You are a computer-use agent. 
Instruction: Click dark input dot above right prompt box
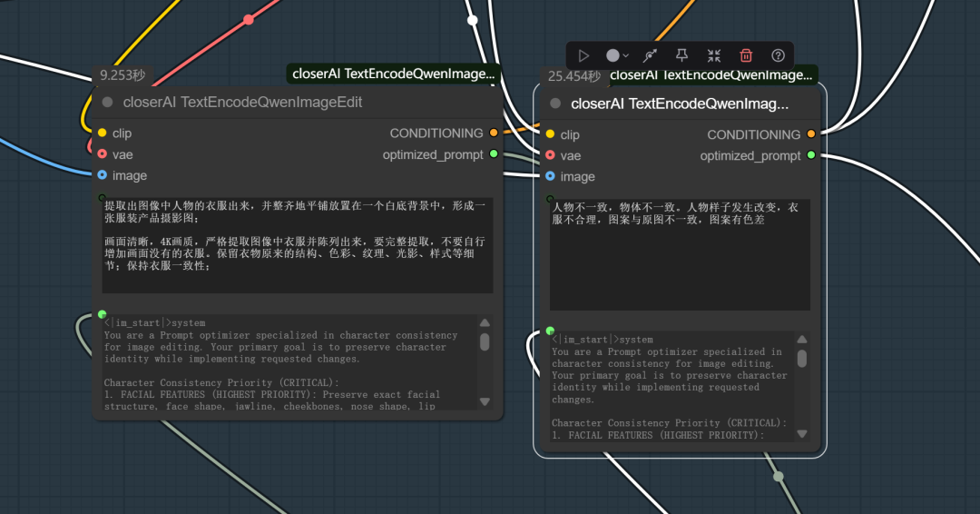tap(550, 199)
